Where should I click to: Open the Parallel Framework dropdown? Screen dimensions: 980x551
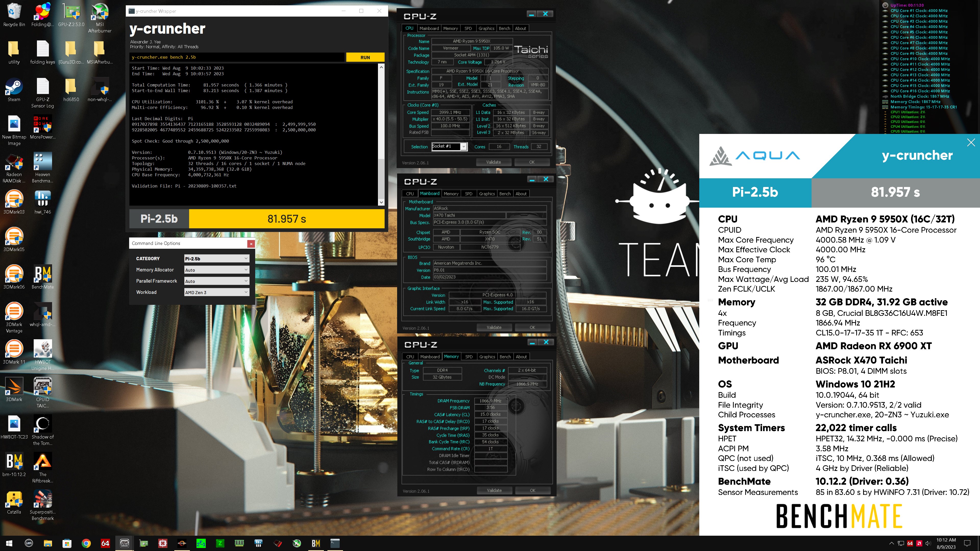(x=216, y=281)
